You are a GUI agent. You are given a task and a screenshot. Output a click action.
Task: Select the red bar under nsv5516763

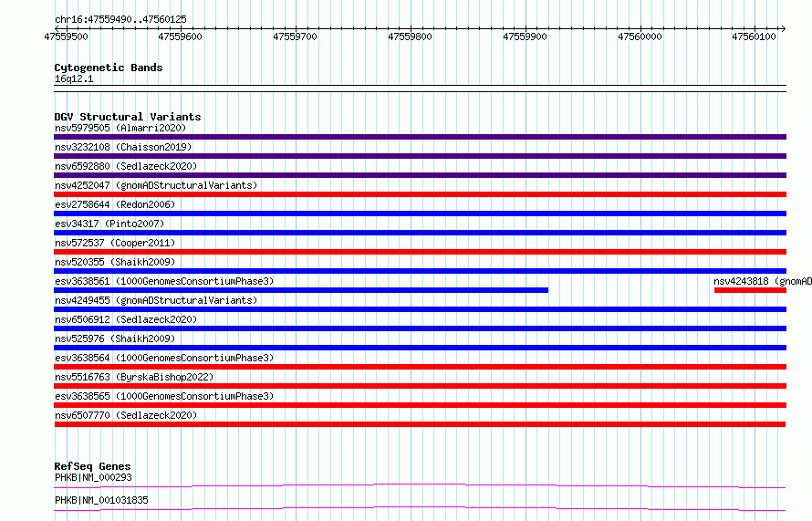(420, 386)
